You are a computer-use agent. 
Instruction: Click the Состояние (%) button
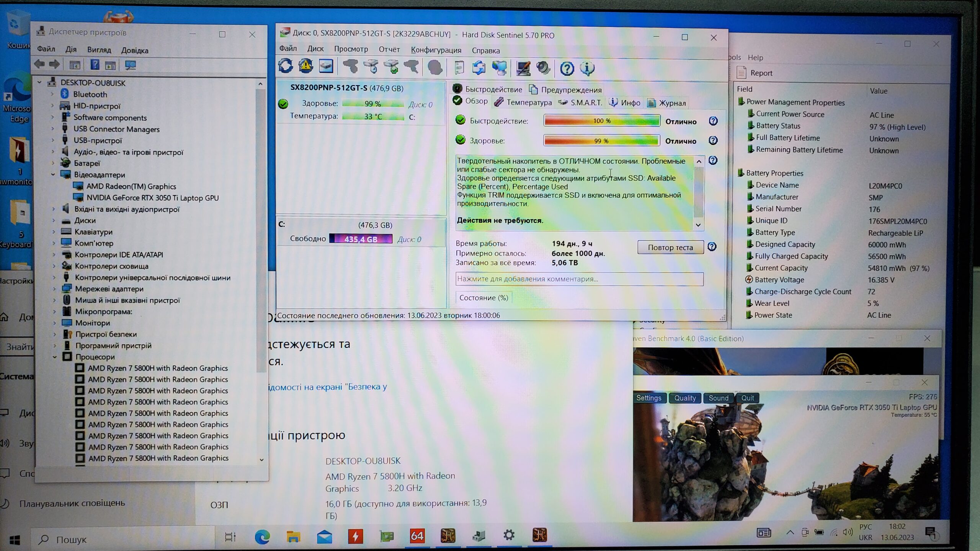click(x=483, y=298)
